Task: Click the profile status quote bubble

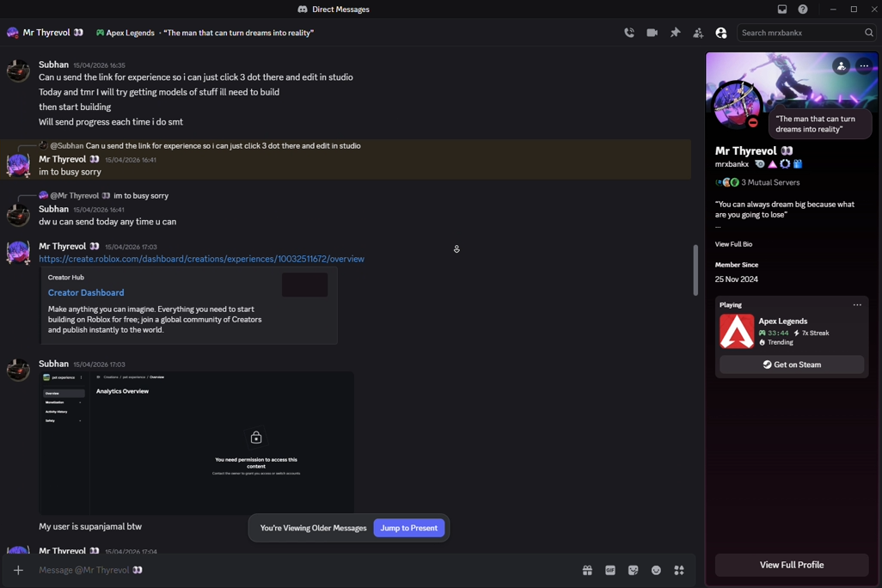Action: pos(820,124)
